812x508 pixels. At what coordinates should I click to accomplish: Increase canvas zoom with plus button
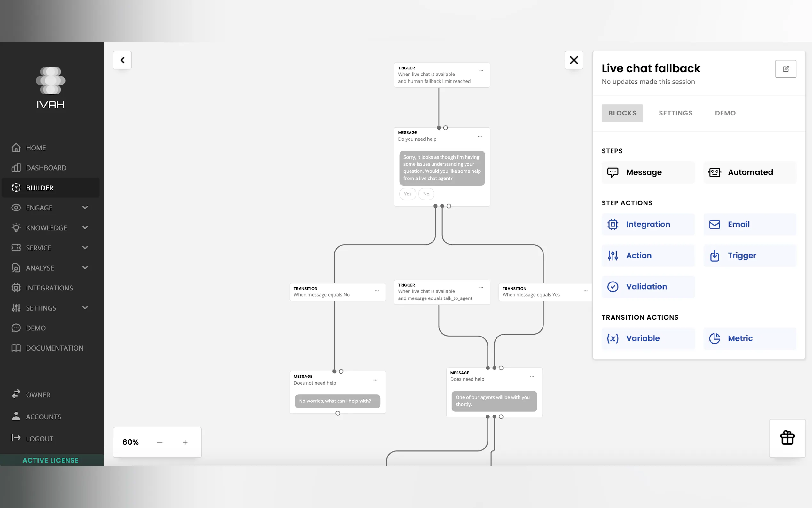pos(185,442)
